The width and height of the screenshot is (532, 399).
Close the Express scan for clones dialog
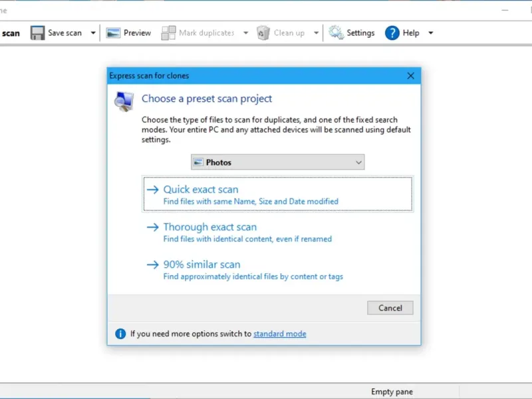coord(410,76)
